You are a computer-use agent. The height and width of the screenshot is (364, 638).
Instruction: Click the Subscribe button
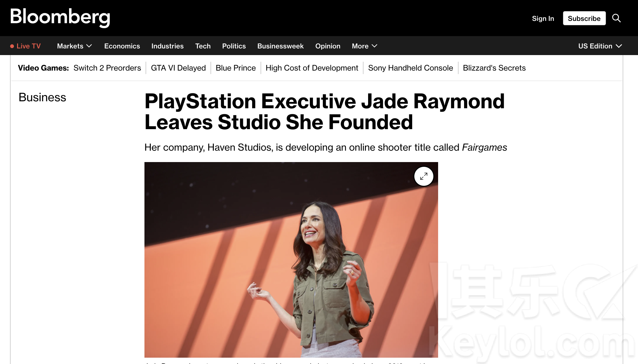(584, 18)
